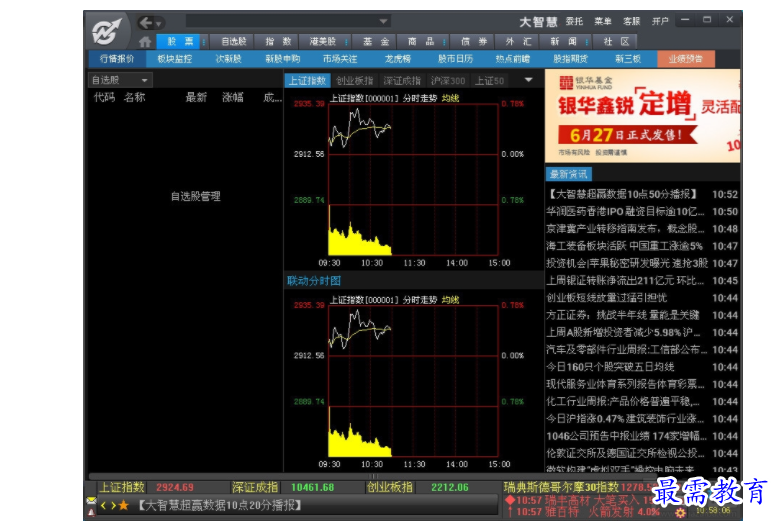Open the dotted submenu next to 港美股

point(346,42)
